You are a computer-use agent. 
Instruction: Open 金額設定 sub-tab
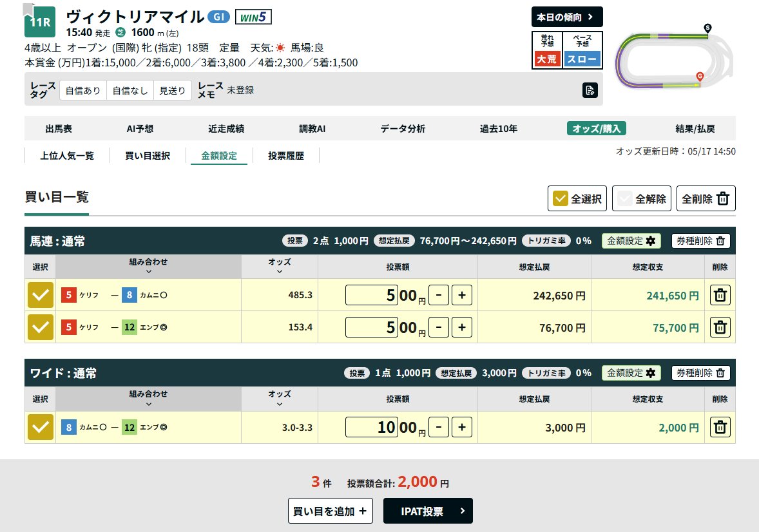coord(219,156)
